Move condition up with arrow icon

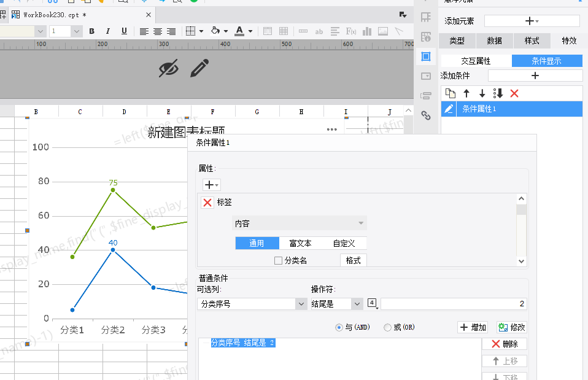click(x=466, y=93)
